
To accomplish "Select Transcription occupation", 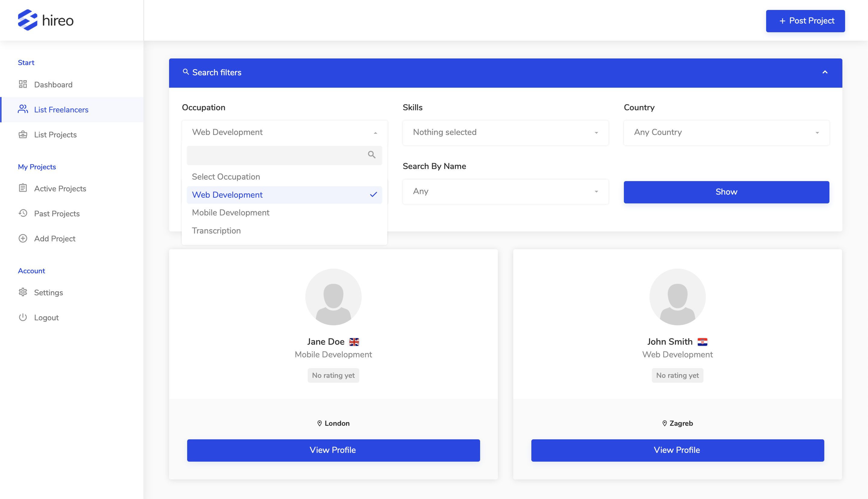I will click(285, 231).
